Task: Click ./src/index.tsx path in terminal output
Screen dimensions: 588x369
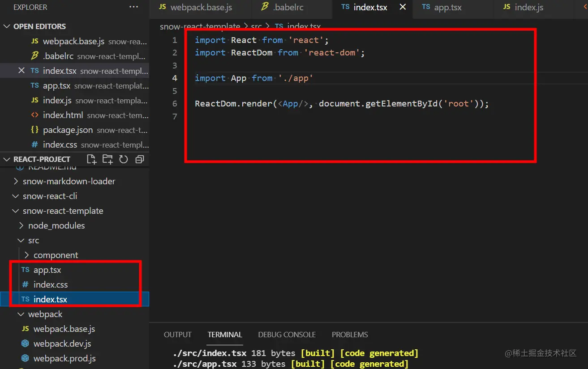Action: (x=210, y=353)
